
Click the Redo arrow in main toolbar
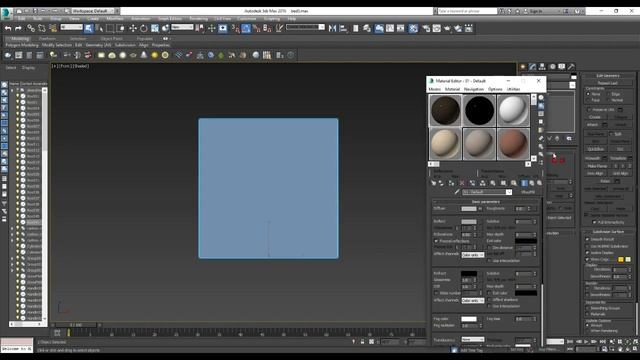(18, 28)
